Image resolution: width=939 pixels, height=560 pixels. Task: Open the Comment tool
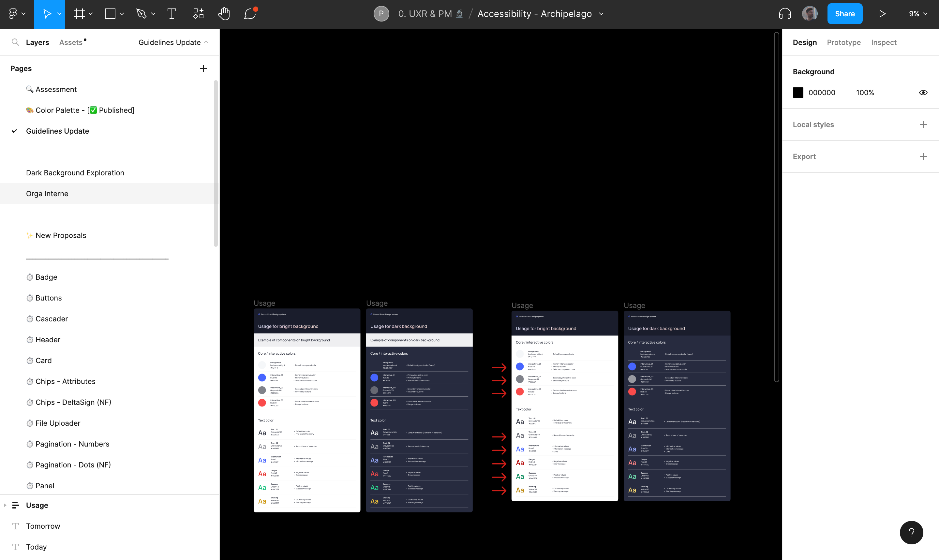click(250, 14)
